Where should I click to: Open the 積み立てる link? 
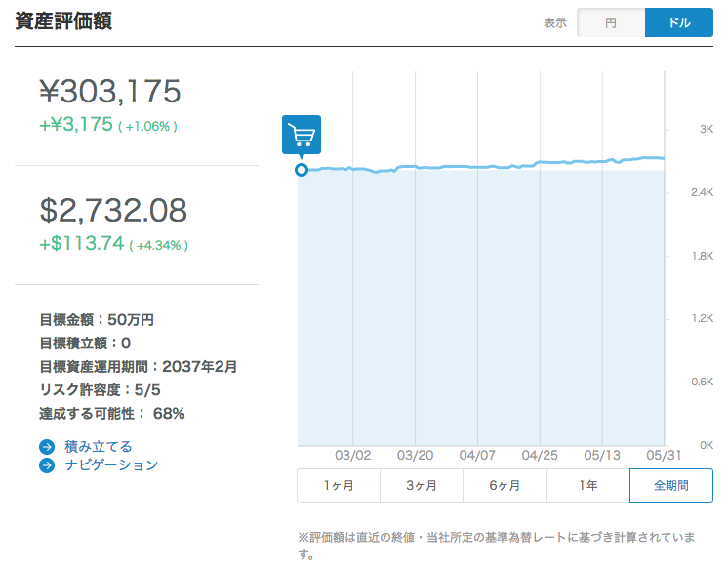98,447
